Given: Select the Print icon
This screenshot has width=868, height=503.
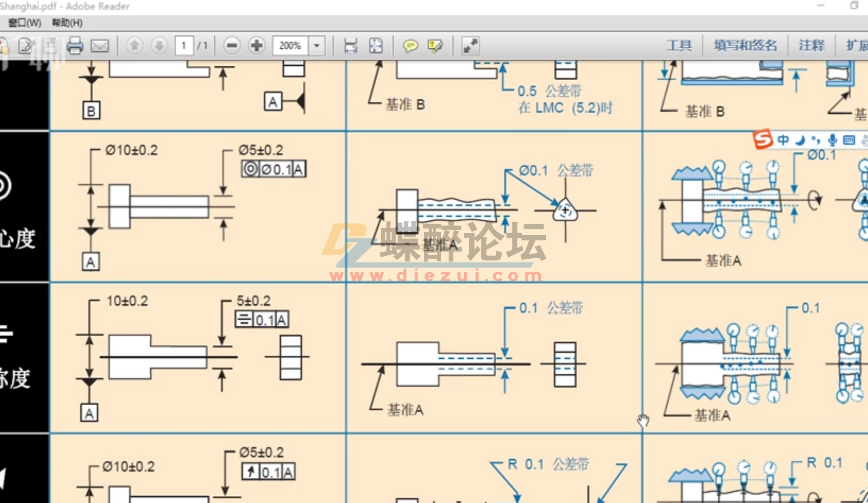Looking at the screenshot, I should 75,46.
